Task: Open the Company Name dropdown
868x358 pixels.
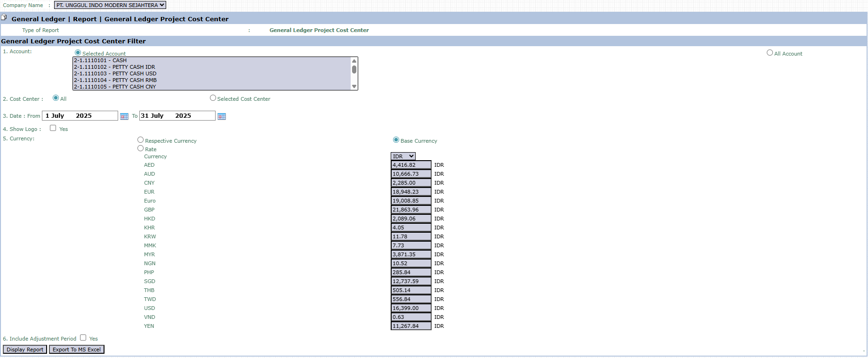Action: 110,5
